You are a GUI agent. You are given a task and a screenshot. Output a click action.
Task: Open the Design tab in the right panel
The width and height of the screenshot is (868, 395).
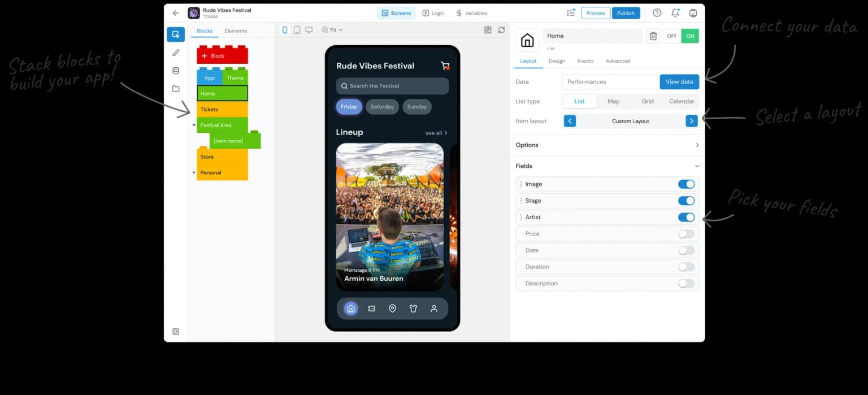[557, 60]
